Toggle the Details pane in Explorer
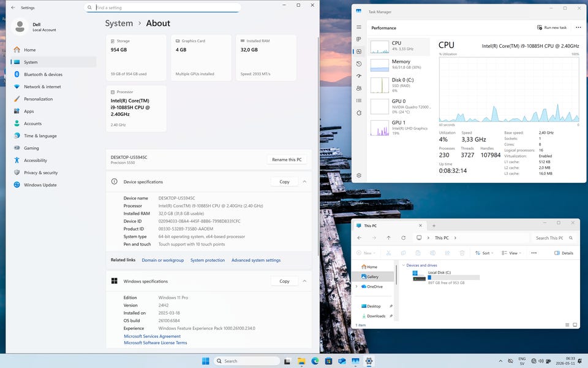The width and height of the screenshot is (588, 368). [x=563, y=253]
